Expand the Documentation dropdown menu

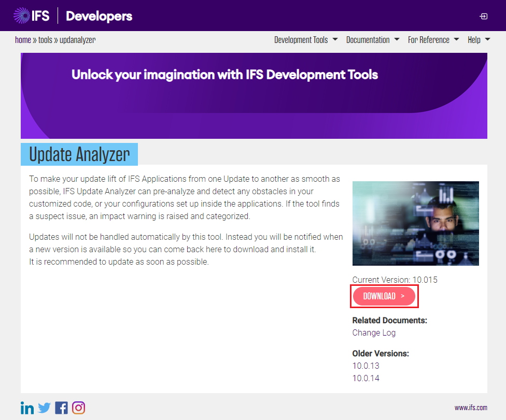372,40
